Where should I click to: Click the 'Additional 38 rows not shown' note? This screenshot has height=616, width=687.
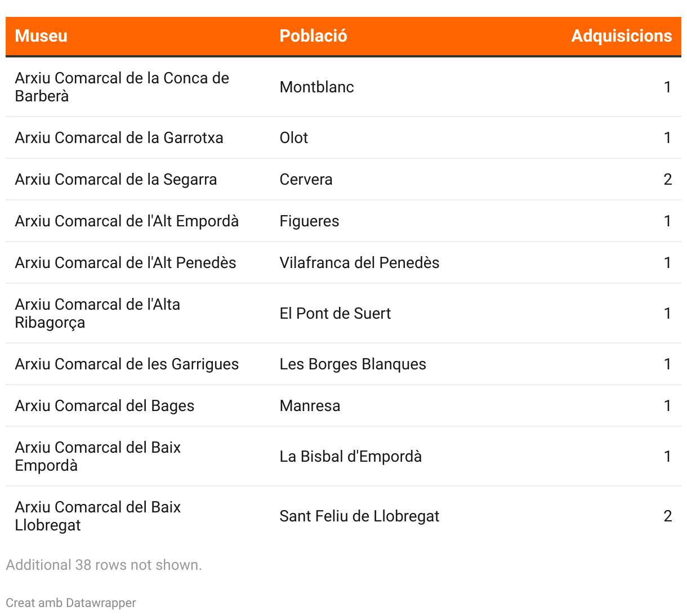(104, 565)
